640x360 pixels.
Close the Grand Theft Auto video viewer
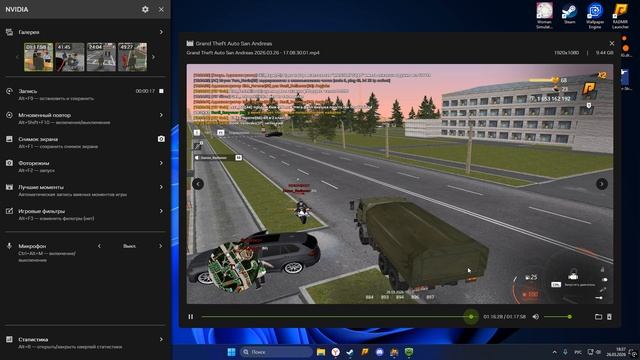pyautogui.click(x=611, y=43)
